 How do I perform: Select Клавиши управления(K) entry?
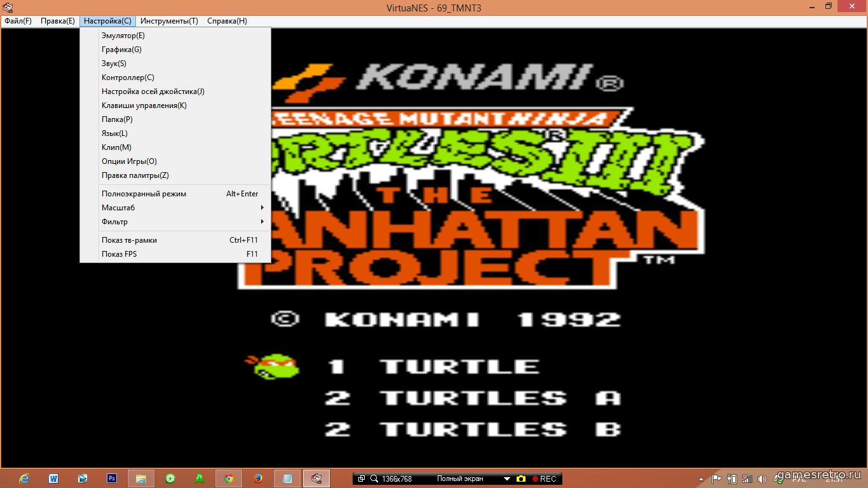(x=175, y=105)
